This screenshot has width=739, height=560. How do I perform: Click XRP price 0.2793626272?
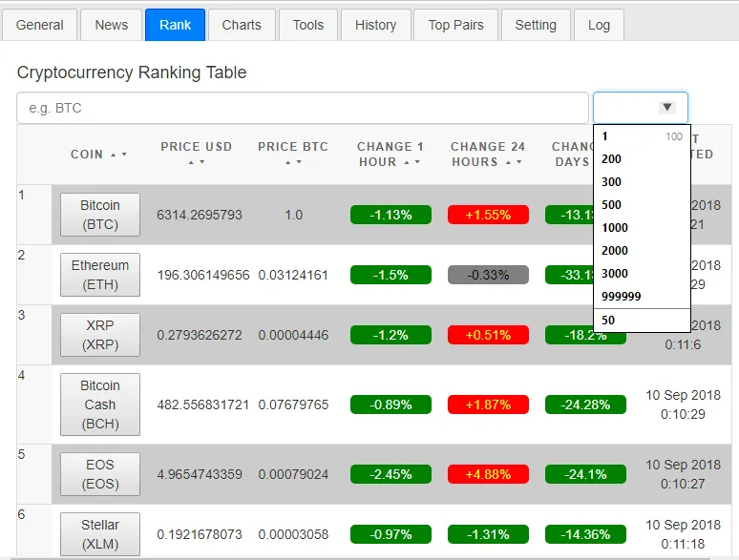point(200,335)
